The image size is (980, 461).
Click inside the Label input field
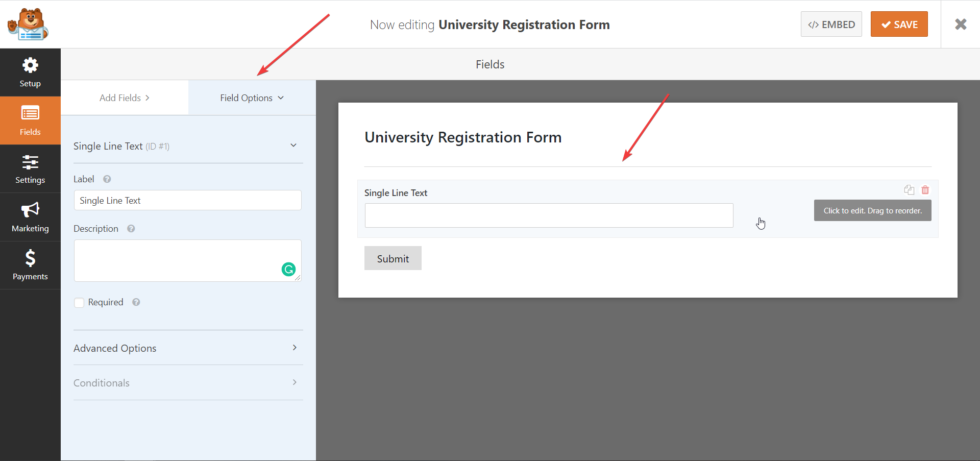(x=187, y=200)
